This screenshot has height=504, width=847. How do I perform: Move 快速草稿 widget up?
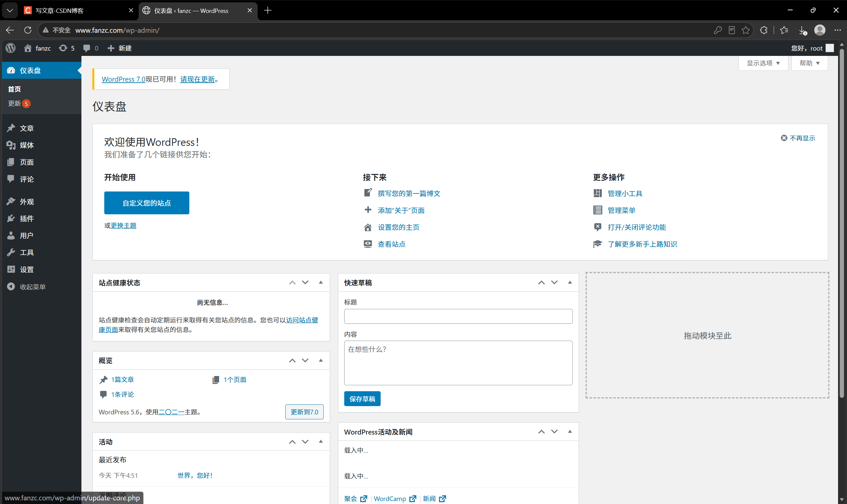541,282
